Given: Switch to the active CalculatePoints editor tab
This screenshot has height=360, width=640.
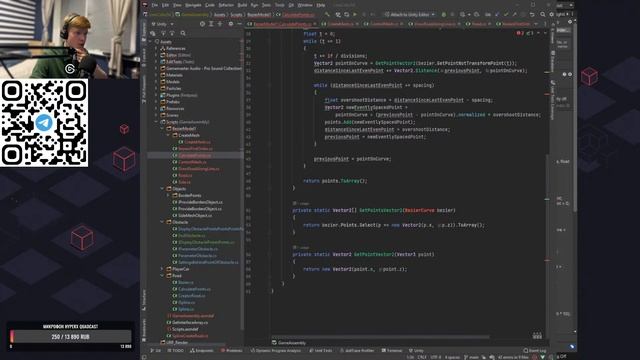Looking at the screenshot, I should (x=282, y=24).
